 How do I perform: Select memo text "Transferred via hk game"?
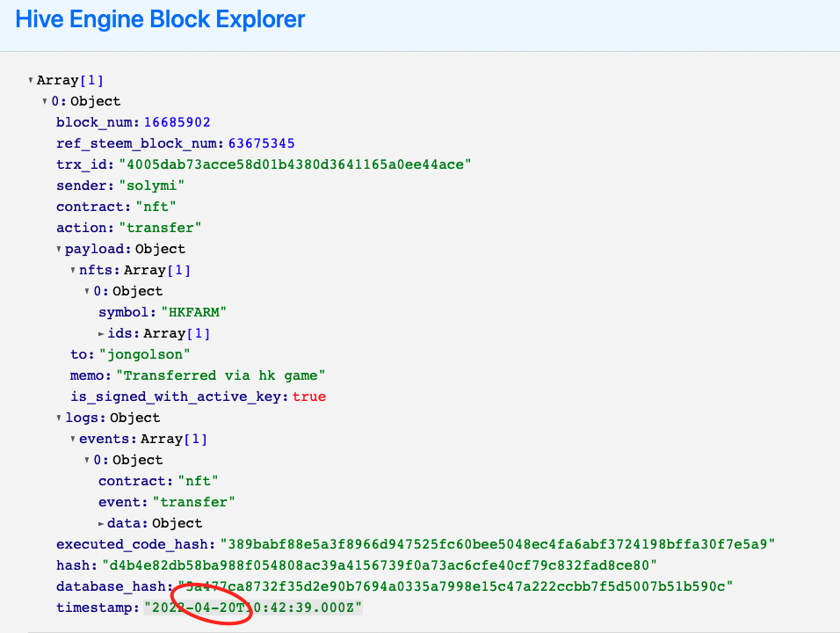(221, 375)
